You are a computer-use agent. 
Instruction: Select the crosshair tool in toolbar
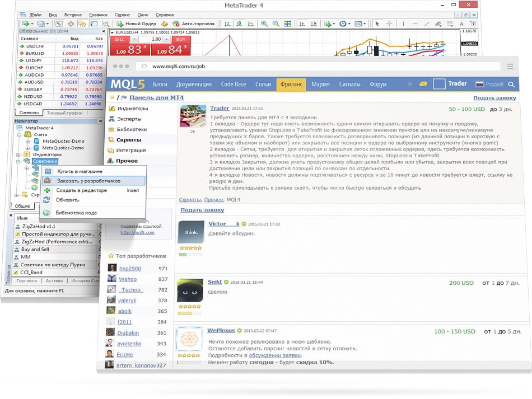click(x=389, y=24)
